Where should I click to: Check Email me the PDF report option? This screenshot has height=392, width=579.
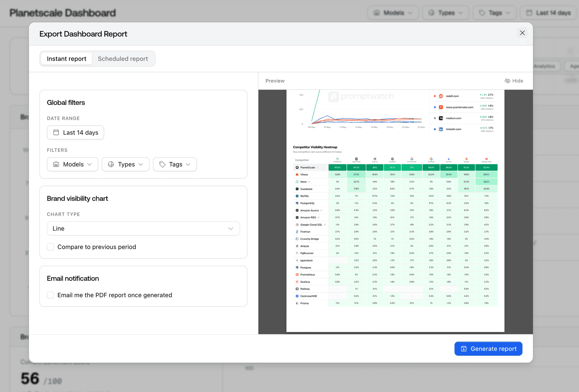(x=51, y=295)
